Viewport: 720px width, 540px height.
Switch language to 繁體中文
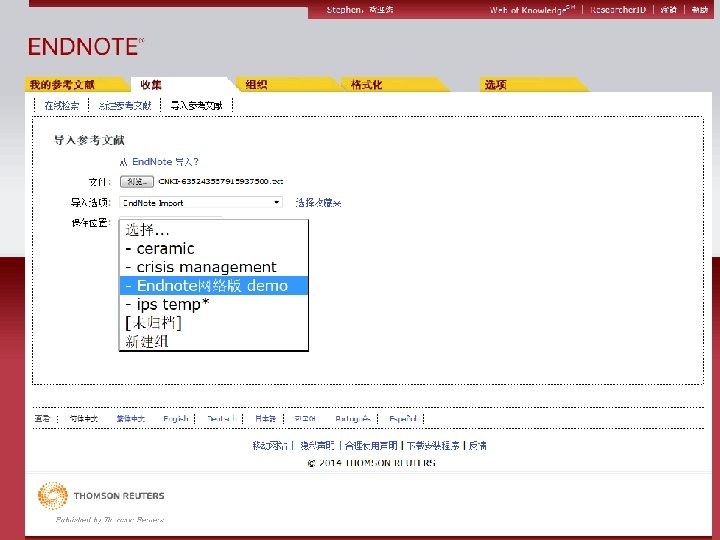[x=130, y=419]
